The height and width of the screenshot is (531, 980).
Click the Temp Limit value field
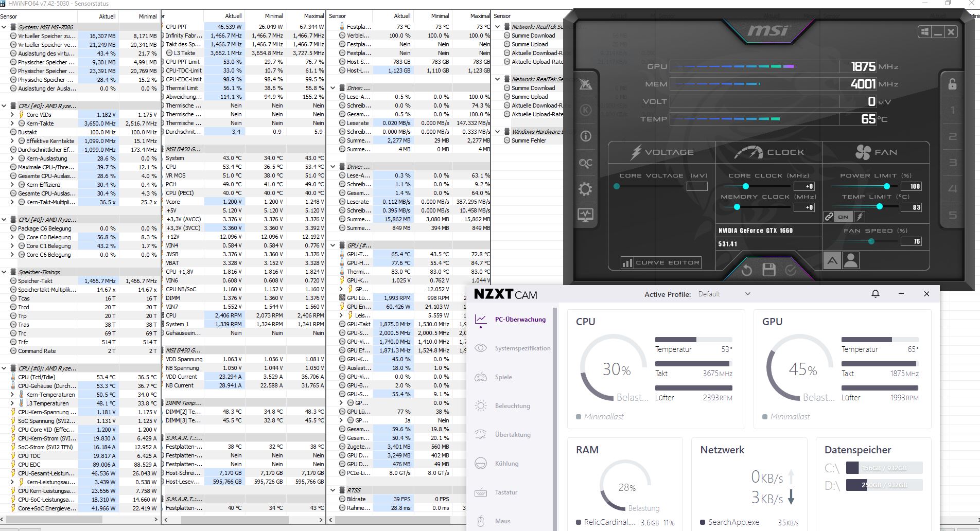[x=911, y=207]
